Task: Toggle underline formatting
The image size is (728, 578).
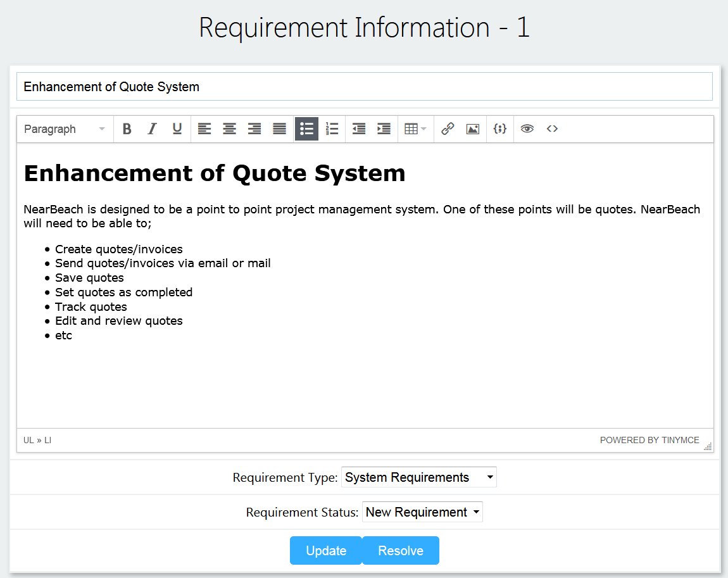Action: [x=177, y=129]
